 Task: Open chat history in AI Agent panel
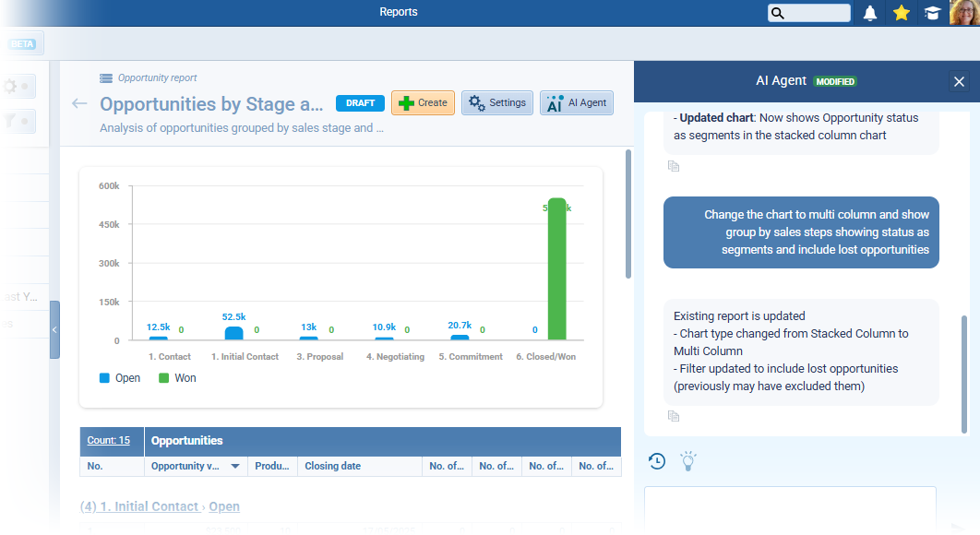pyautogui.click(x=657, y=461)
